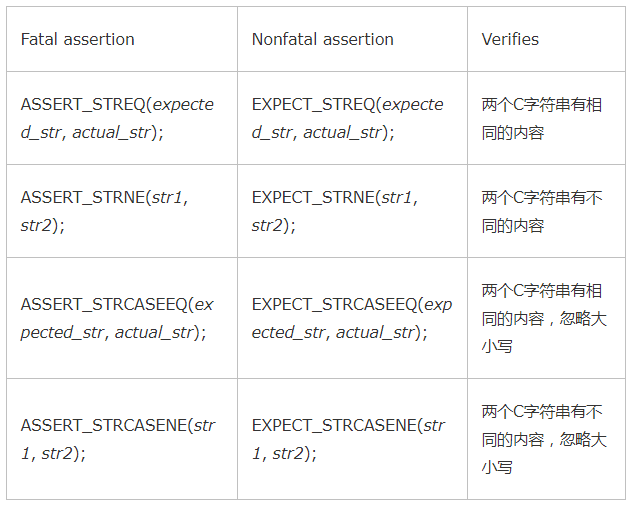Click "actual_str" parameter in the EXPECT_STREQ cell
Screen dimensions: 631x505
342,132
